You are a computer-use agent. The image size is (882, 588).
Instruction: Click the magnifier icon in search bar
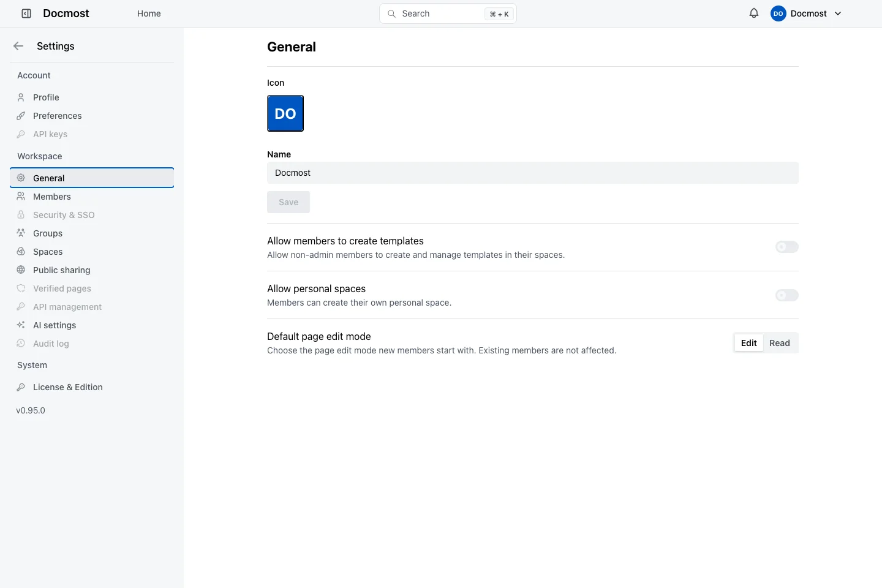tap(392, 13)
